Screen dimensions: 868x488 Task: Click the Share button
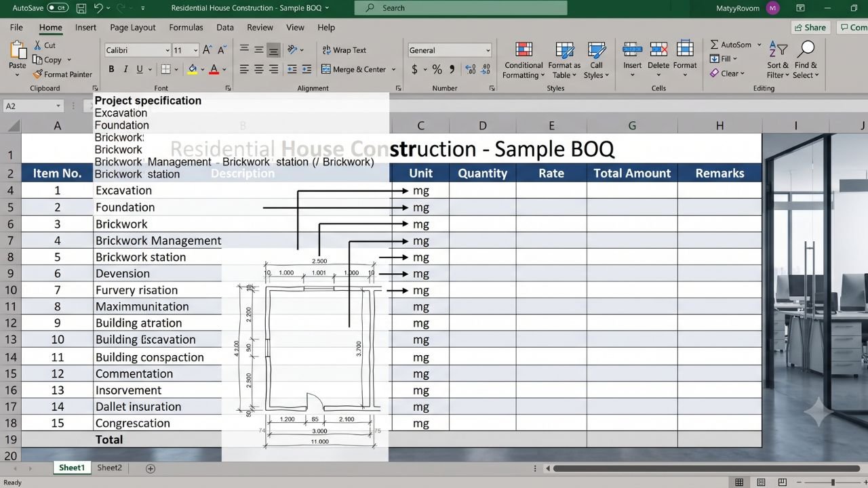click(x=810, y=27)
